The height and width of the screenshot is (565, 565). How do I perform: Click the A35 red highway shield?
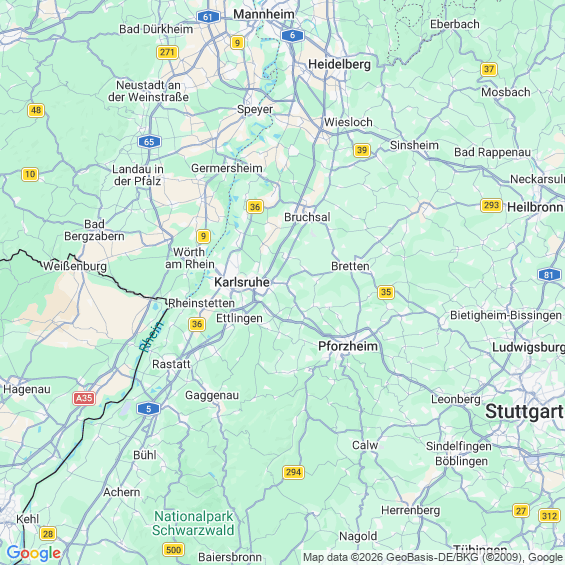84,398
